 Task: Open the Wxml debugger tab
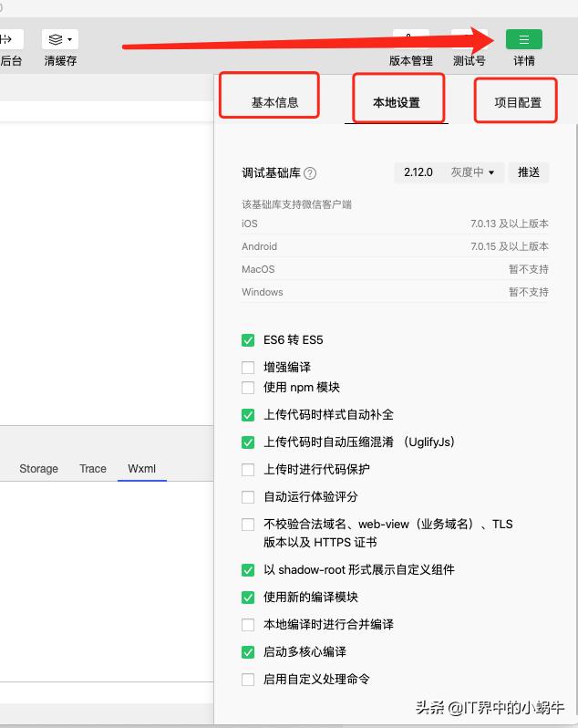(x=142, y=469)
